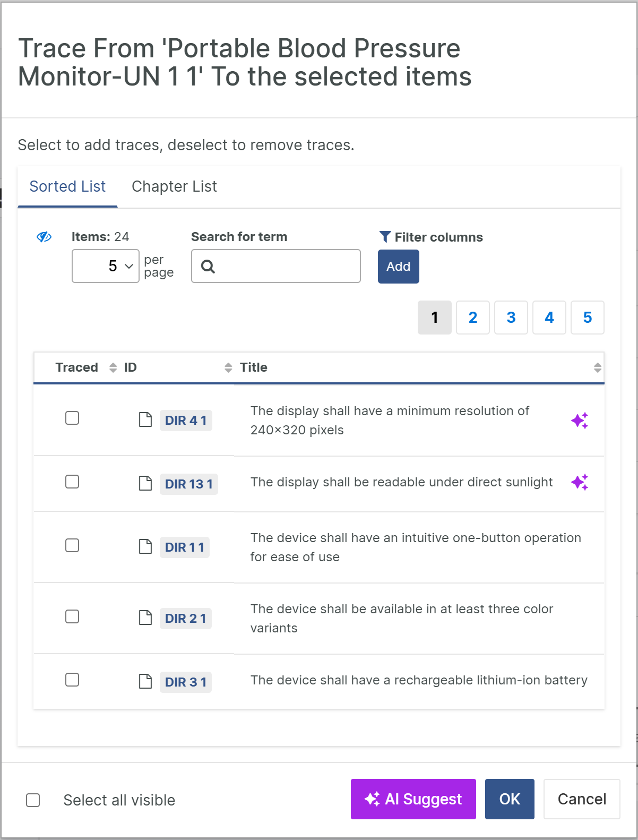638x840 pixels.
Task: Click the document icon beside DIR 2 1
Action: click(x=145, y=618)
